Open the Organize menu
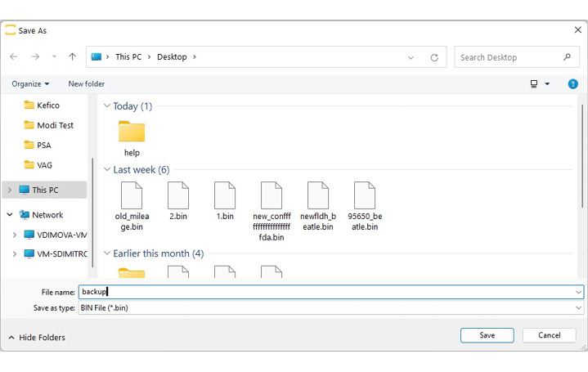 pyautogui.click(x=30, y=84)
